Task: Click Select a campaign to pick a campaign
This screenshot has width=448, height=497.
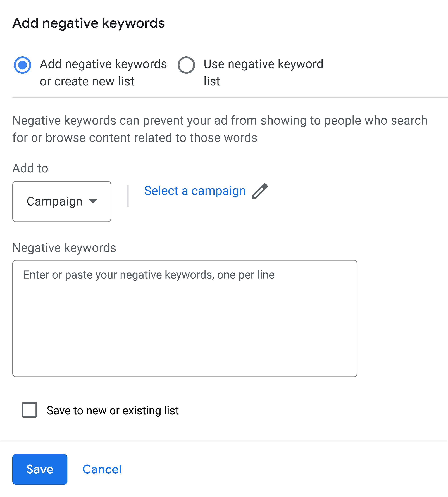Action: point(195,191)
